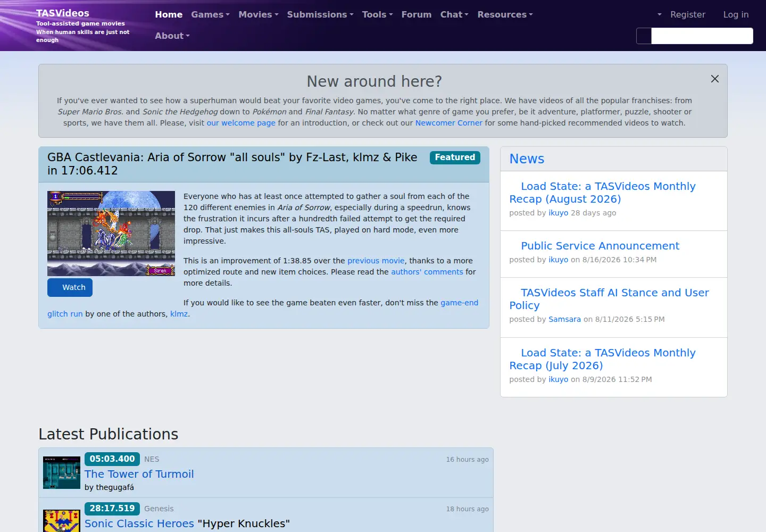The width and height of the screenshot is (766, 532).
Task: Open the News heading link
Action: click(527, 159)
